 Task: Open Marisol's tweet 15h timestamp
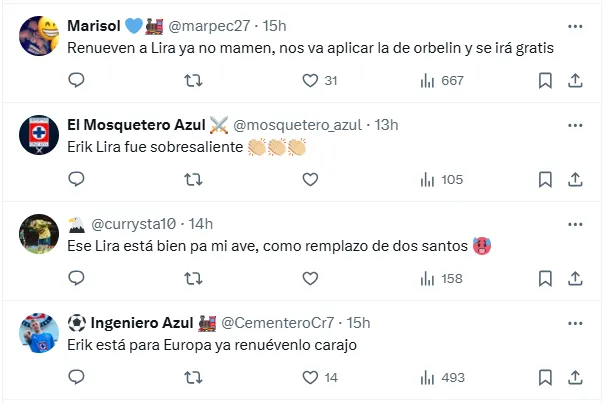(274, 25)
